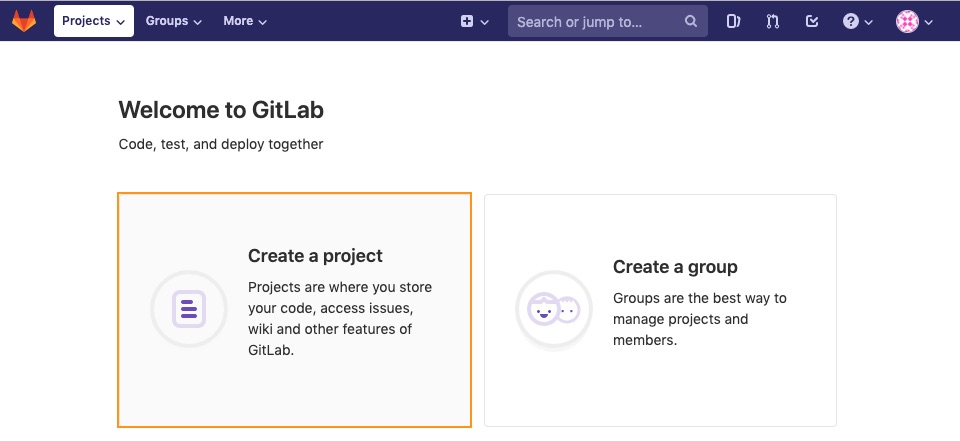This screenshot has width=960, height=441.
Task: Expand the Groups dropdown menu
Action: tap(173, 21)
